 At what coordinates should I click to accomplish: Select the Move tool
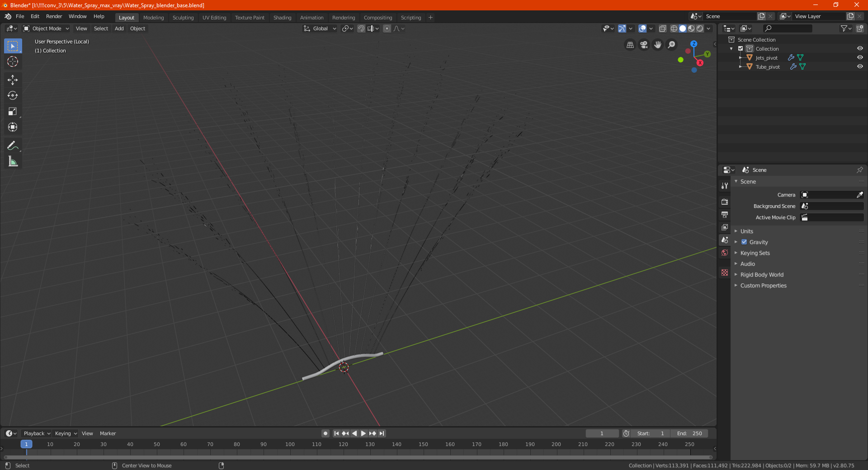pyautogui.click(x=13, y=80)
